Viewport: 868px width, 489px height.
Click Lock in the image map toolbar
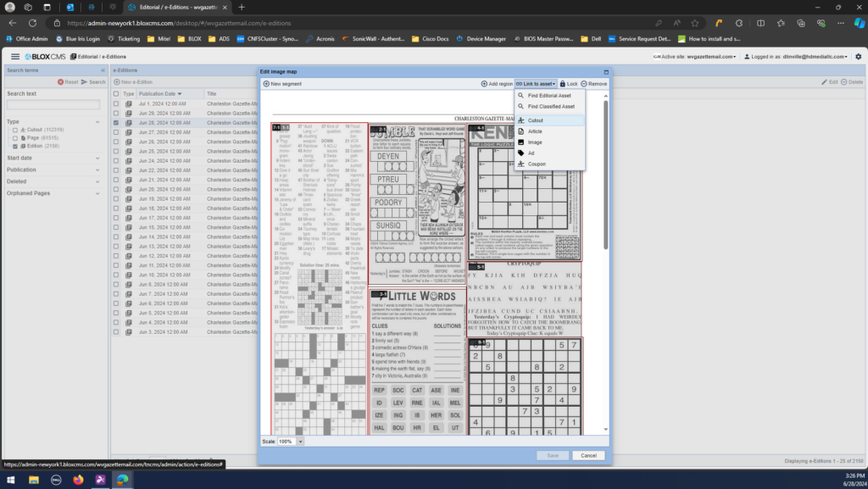tap(568, 84)
